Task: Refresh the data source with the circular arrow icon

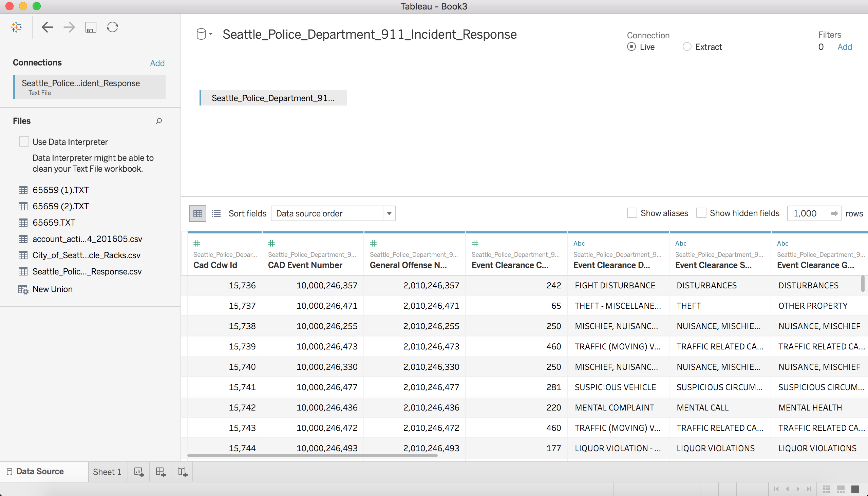Action: point(112,27)
